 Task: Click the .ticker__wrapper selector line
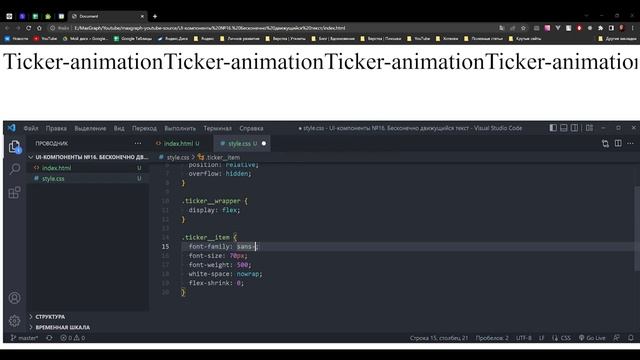214,201
